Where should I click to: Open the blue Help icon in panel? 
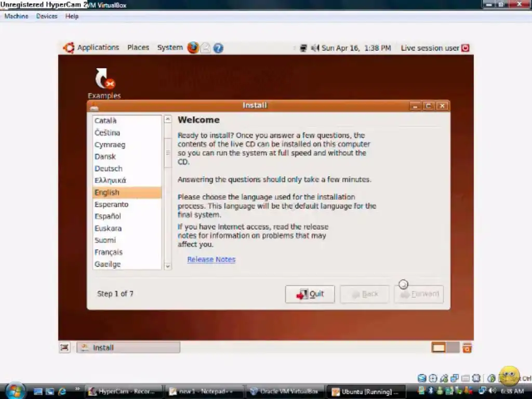click(218, 48)
